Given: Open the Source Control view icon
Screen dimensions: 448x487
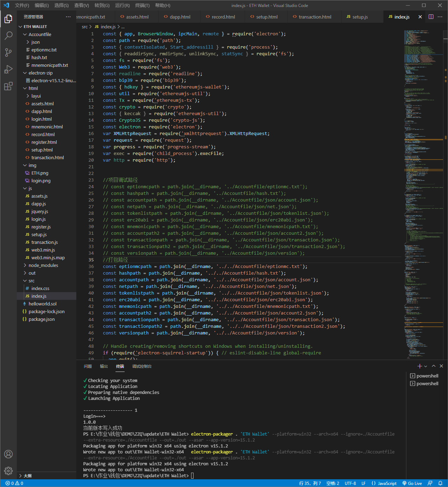Looking at the screenshot, I should pyautogui.click(x=8, y=52).
